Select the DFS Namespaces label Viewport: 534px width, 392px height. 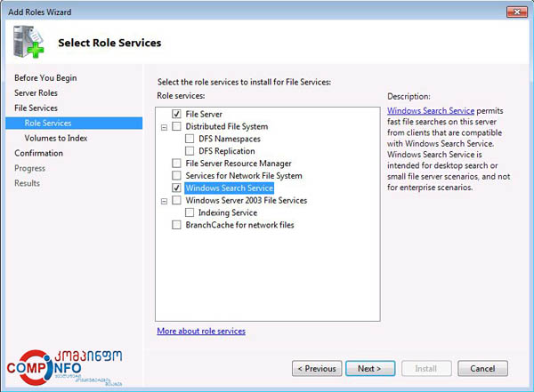click(230, 139)
